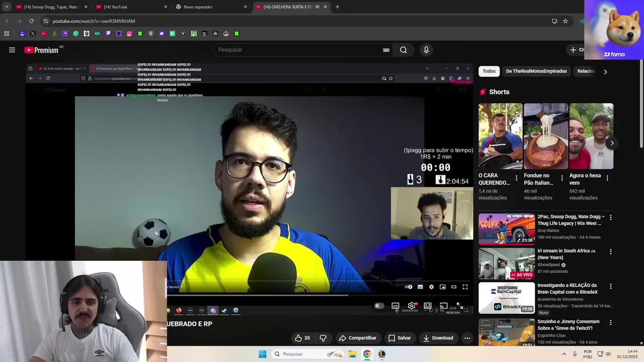Like the video with thumbs-up button
The width and height of the screenshot is (644, 362).
(302, 338)
